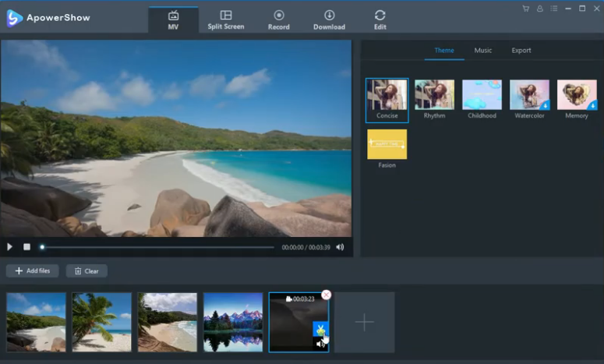Click the shopping cart icon
Screen dimensions: 604x364
526,9
